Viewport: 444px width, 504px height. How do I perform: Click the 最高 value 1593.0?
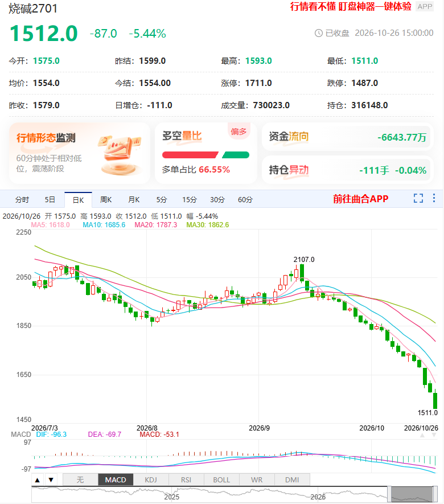coord(258,61)
